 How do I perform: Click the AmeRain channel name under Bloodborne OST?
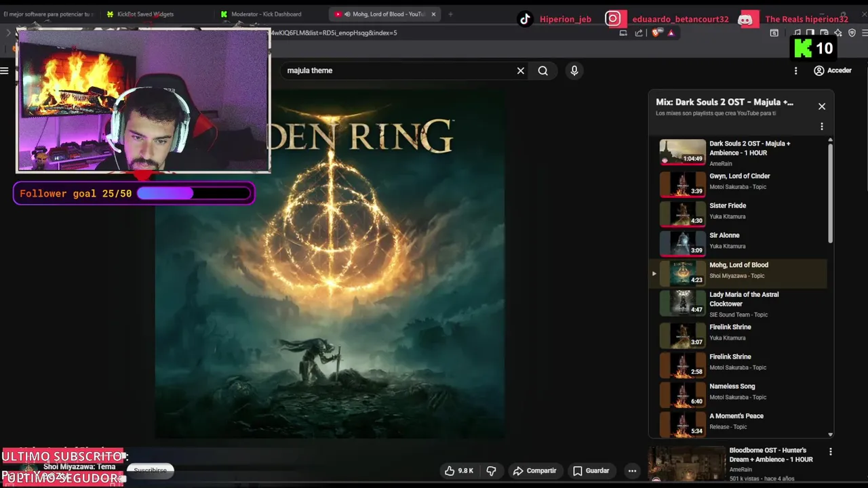[x=741, y=469]
